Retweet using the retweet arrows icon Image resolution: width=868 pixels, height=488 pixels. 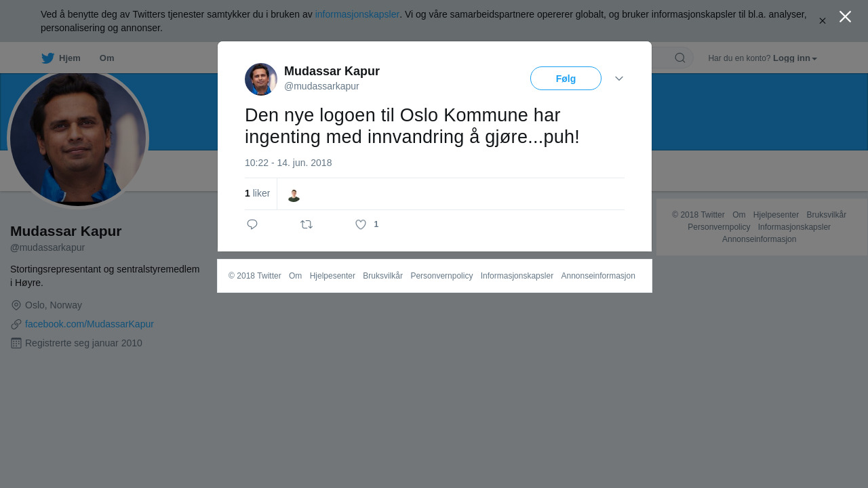point(307,224)
